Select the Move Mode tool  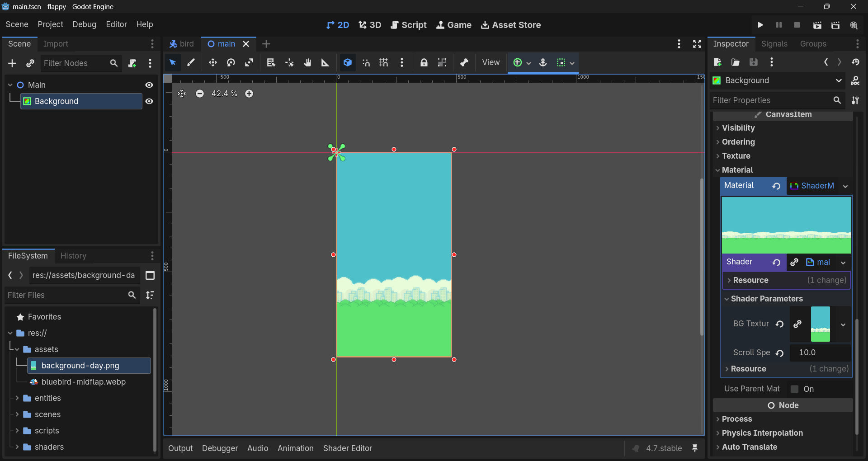pos(213,63)
